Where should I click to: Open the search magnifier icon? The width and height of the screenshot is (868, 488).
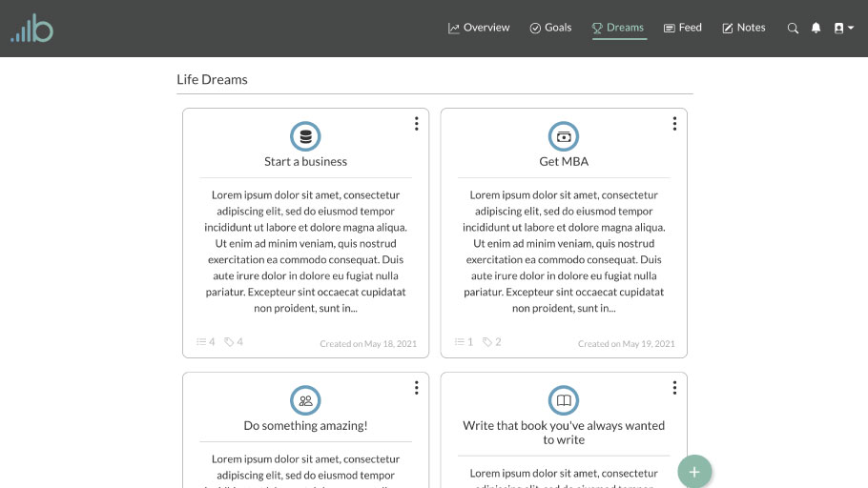click(x=793, y=29)
